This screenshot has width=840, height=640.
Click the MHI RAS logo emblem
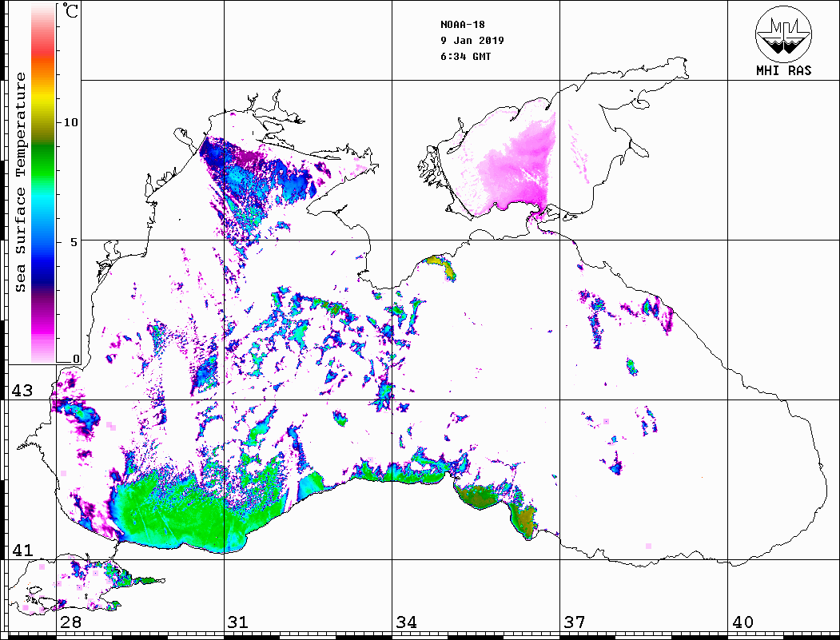[784, 34]
